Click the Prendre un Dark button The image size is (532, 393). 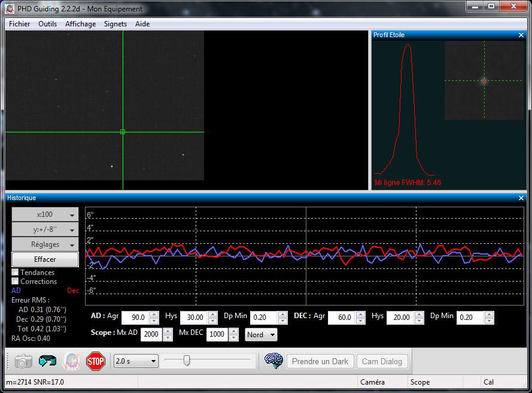(x=320, y=361)
